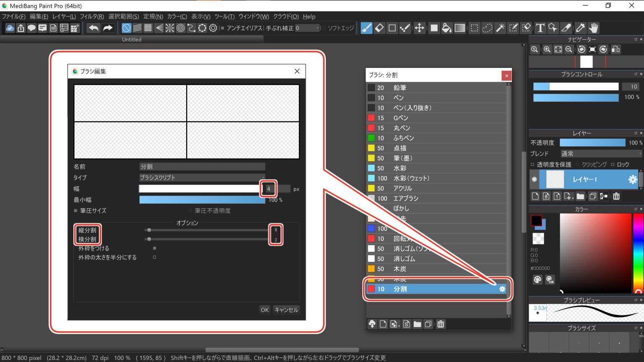The width and height of the screenshot is (644, 362).
Task: Click the キャンセル button
Action: [x=286, y=310]
